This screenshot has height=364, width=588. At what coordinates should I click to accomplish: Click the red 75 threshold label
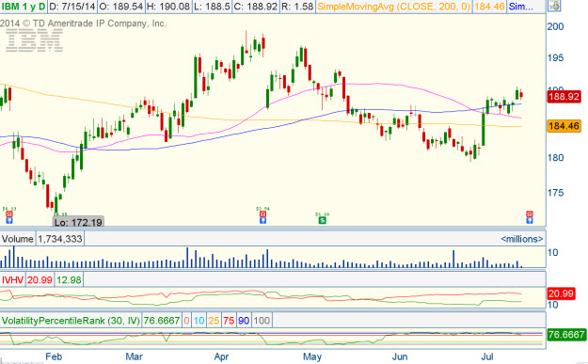point(229,321)
